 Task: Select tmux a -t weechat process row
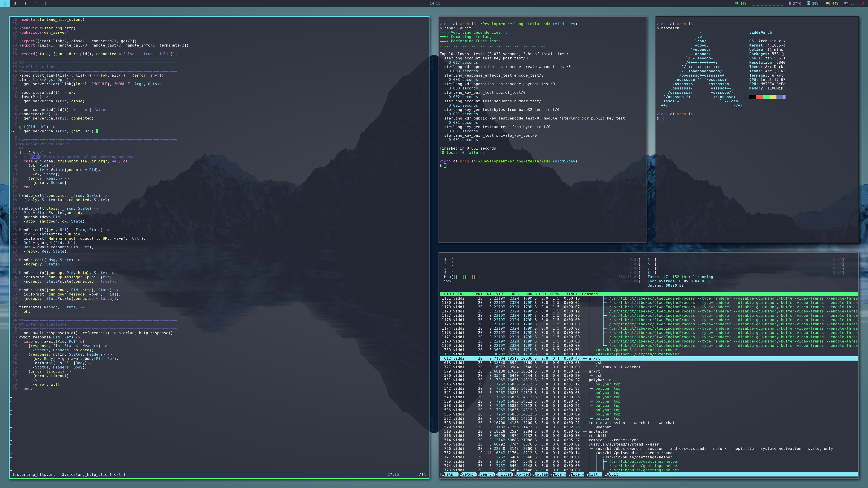[648, 367]
